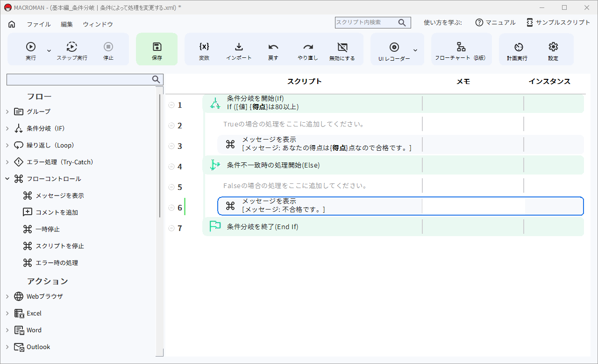Viewport: 598px width, 364px height.
Task: Toggle breakpoint on script line 1
Action: 171,105
